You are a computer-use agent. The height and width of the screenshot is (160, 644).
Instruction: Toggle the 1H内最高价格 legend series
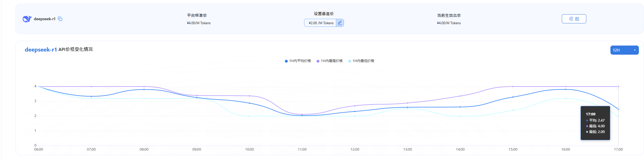329,61
